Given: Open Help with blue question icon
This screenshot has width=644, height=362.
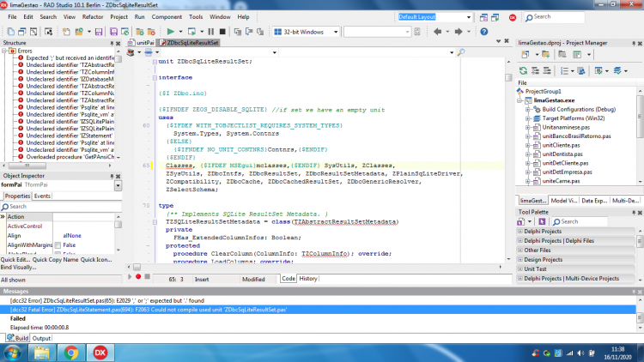Looking at the screenshot, I should click(x=484, y=32).
